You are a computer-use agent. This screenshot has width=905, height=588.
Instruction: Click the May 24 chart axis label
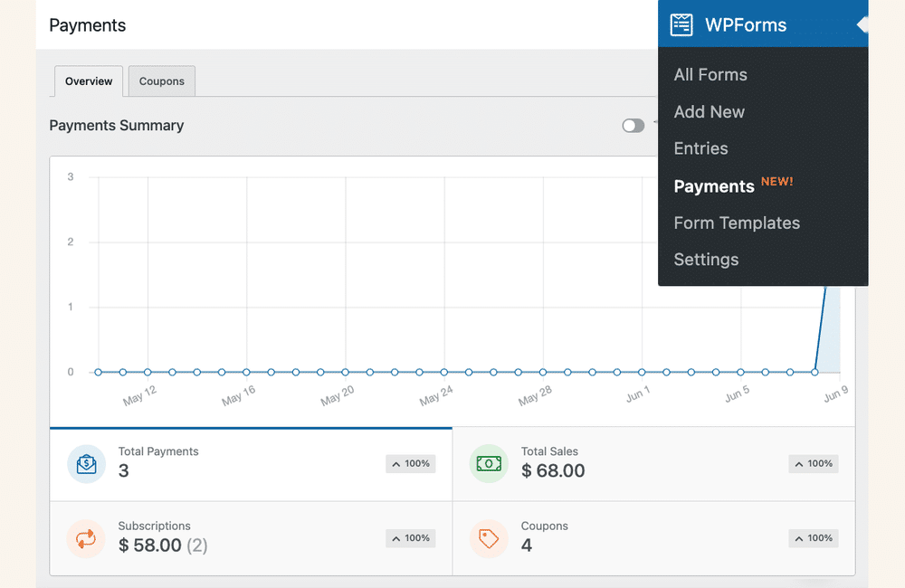click(x=436, y=396)
